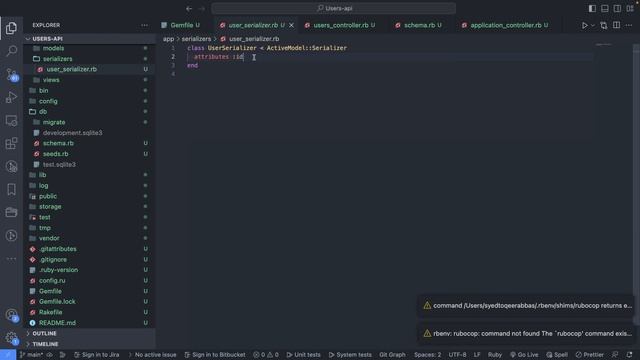Toggle primary side bar layout icon
Screen dimensions: 640x360
[592, 8]
